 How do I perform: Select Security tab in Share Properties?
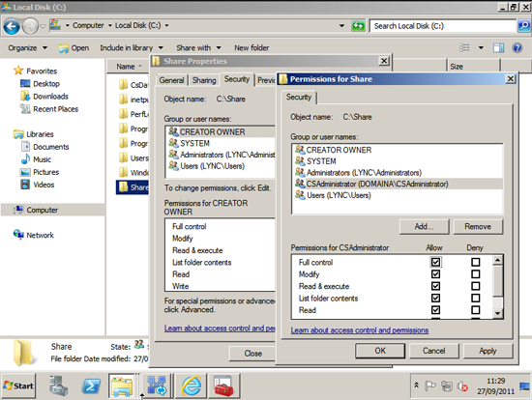(x=236, y=79)
